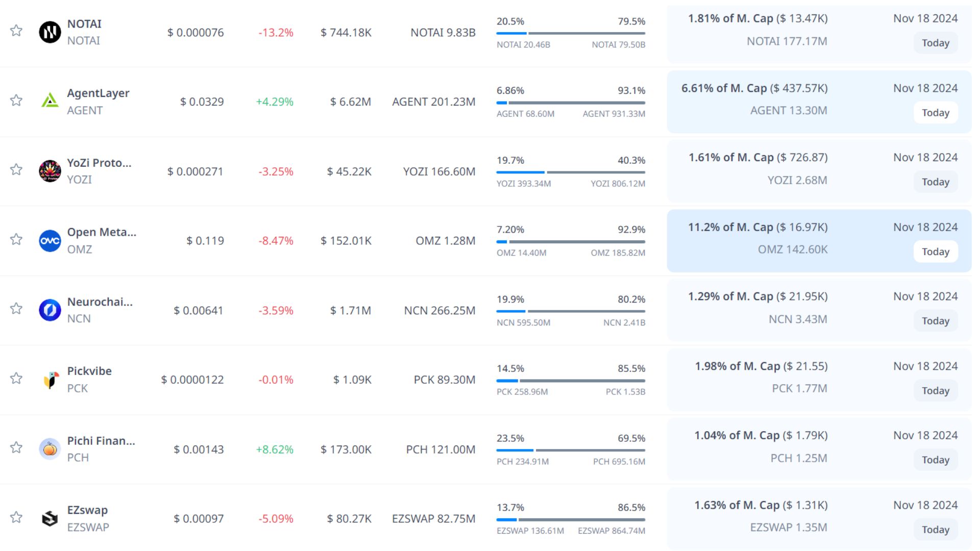Click the Pichi Finance peach logo
The height and width of the screenshot is (551, 980).
(x=50, y=449)
